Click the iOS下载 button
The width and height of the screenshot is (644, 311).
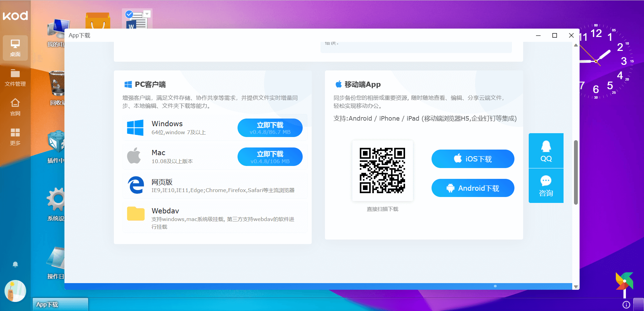[x=473, y=159]
